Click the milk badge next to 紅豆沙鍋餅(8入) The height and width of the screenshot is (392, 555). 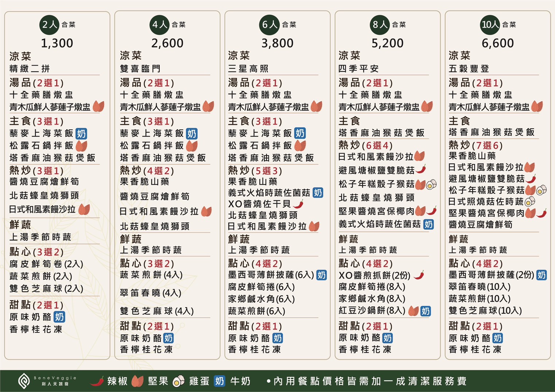(x=426, y=311)
